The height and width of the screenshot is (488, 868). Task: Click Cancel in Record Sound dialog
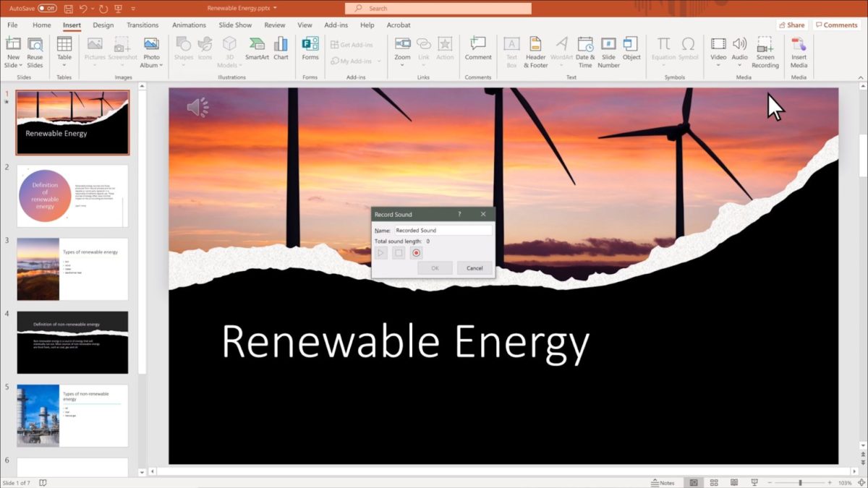tap(475, 268)
